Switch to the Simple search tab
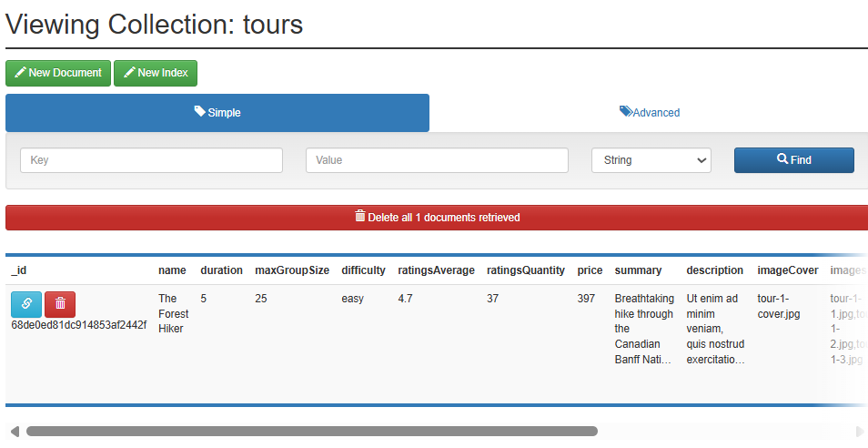 [x=217, y=113]
